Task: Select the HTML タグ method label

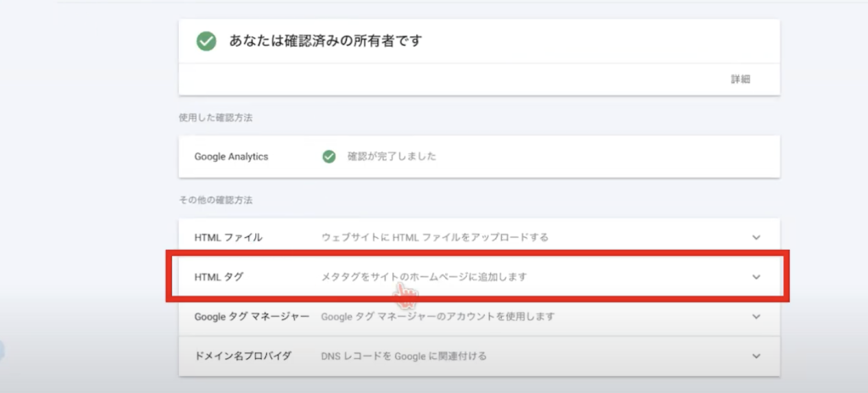Action: tap(220, 277)
